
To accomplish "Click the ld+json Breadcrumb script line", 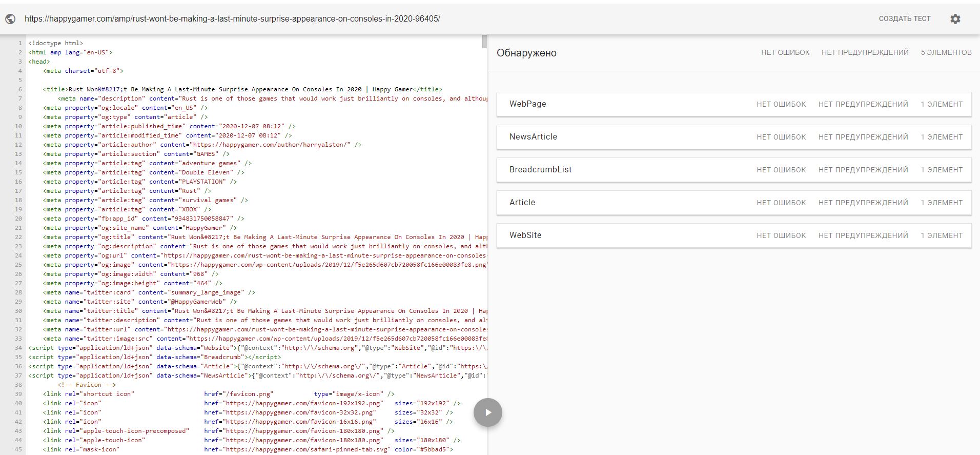I will tap(154, 357).
